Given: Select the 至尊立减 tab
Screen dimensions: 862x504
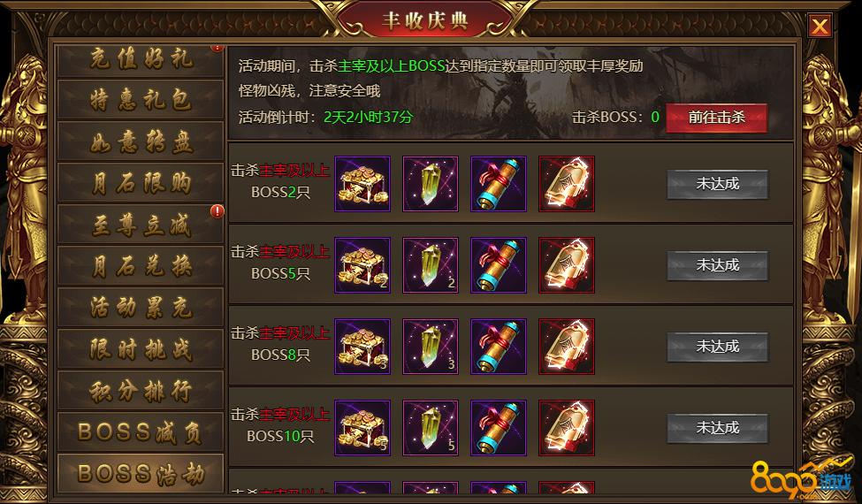Looking at the screenshot, I should [x=141, y=225].
